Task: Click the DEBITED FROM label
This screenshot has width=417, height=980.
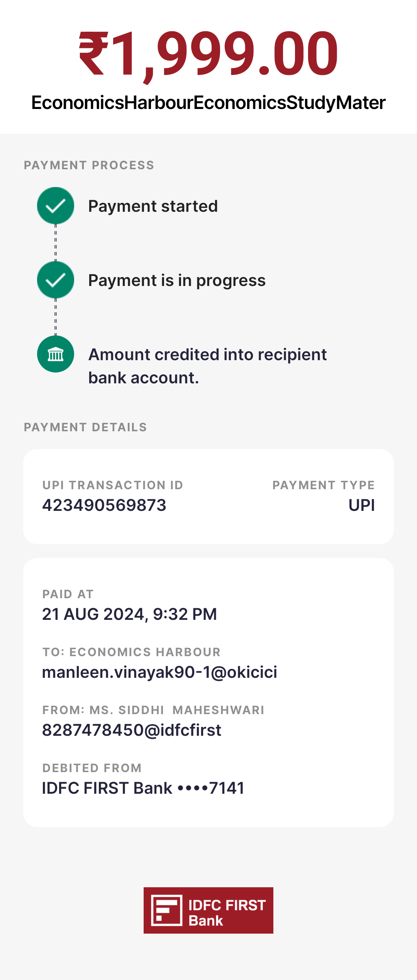Action: point(92,768)
